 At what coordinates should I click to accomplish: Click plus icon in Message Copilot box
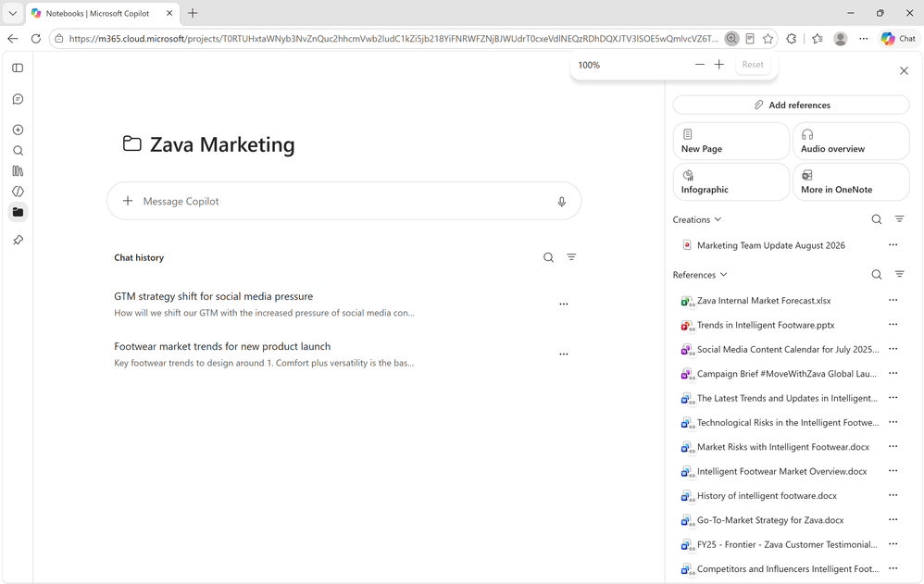127,201
